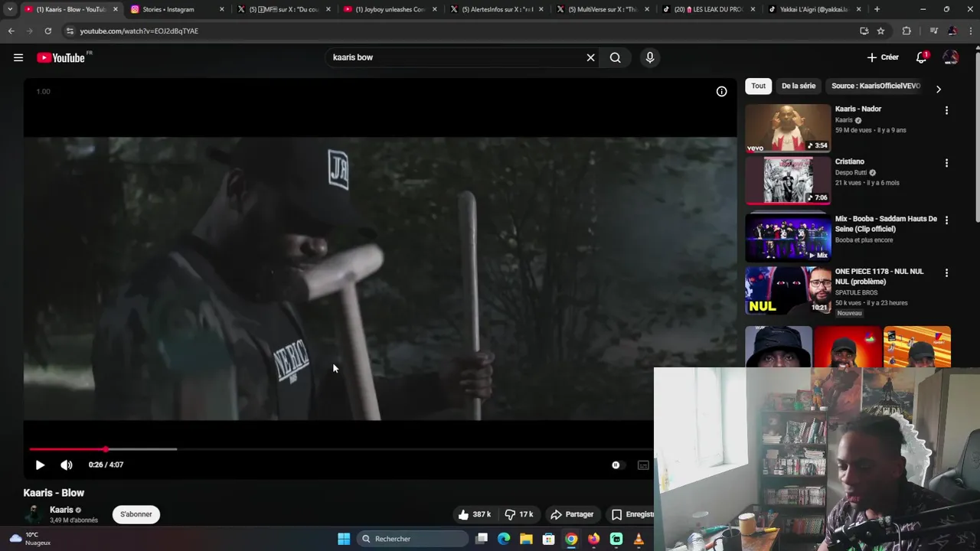Open options for Kaaris - Nador
980x551 pixels.
(x=946, y=110)
